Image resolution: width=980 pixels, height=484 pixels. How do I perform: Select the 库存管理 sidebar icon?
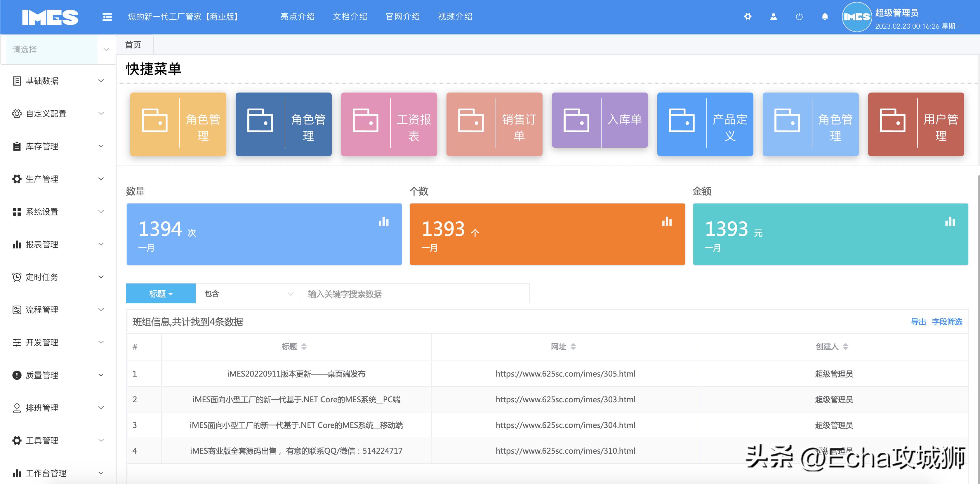click(x=16, y=146)
